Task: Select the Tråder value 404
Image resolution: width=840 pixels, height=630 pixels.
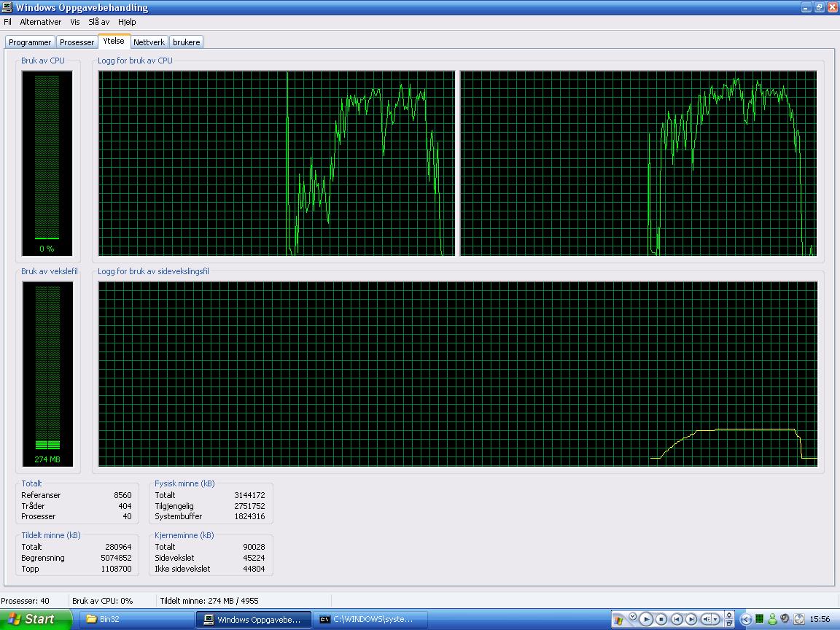Action: 125,506
